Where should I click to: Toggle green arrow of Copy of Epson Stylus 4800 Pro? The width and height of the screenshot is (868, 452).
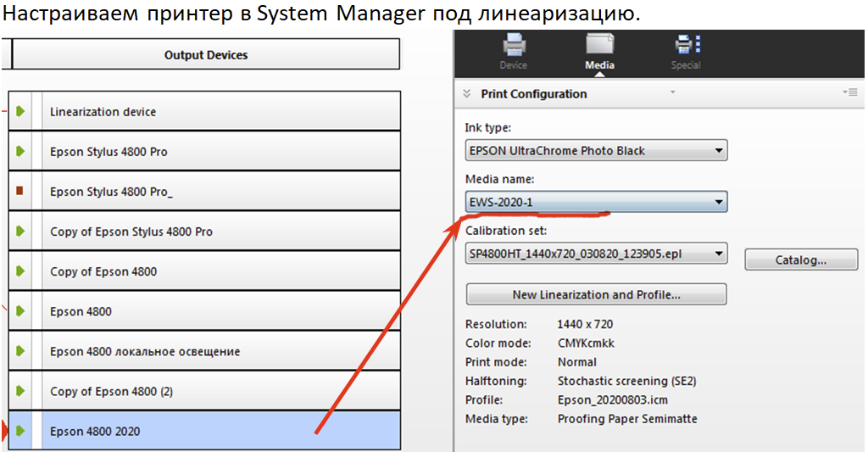click(20, 231)
